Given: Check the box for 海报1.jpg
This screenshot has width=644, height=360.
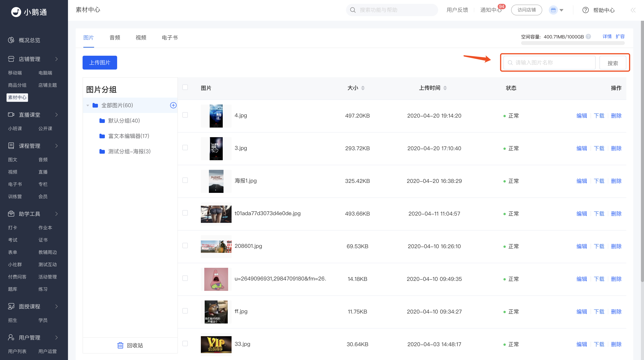Looking at the screenshot, I should (x=185, y=180).
